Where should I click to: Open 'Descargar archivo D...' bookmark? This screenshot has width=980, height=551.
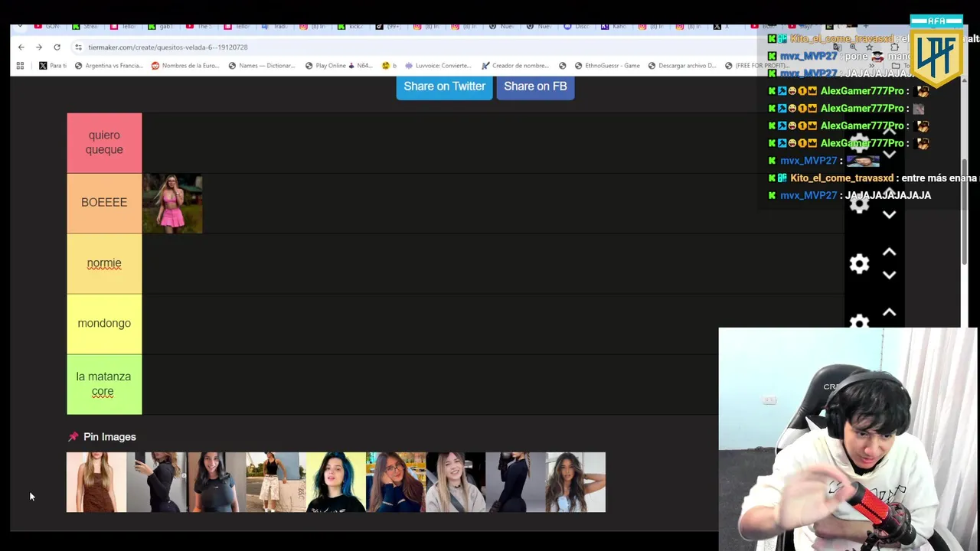(x=682, y=66)
